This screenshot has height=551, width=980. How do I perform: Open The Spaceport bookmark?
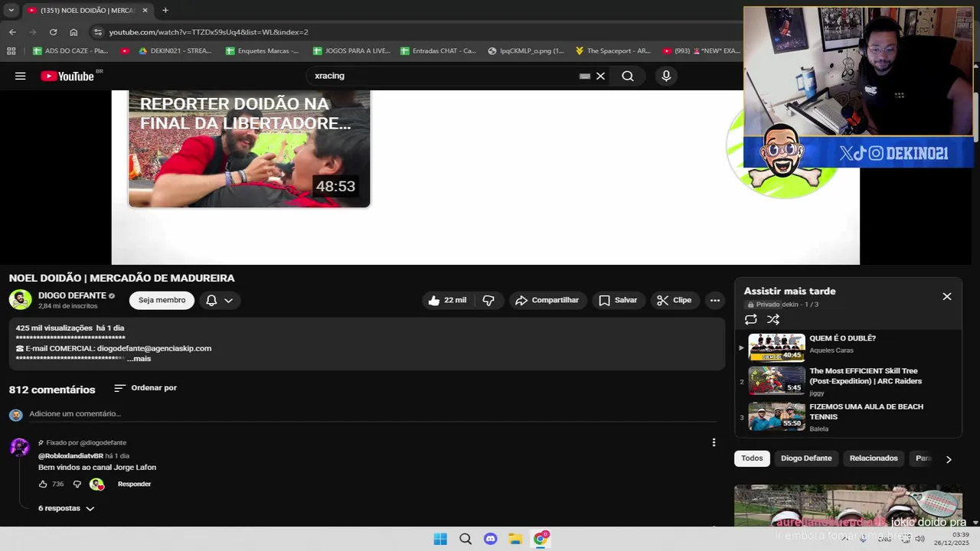[612, 51]
